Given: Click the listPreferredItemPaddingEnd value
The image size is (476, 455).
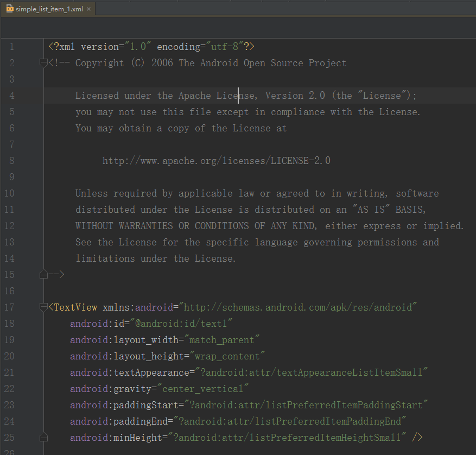Looking at the screenshot, I should [x=290, y=421].
